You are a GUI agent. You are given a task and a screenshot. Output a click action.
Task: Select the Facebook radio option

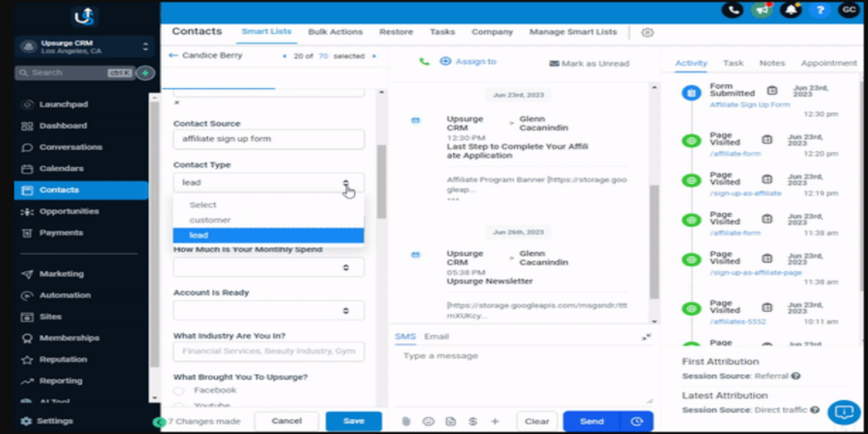pyautogui.click(x=178, y=391)
